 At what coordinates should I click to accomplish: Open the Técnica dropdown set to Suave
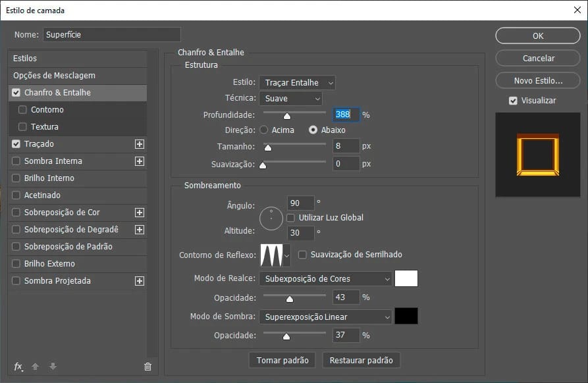click(290, 98)
